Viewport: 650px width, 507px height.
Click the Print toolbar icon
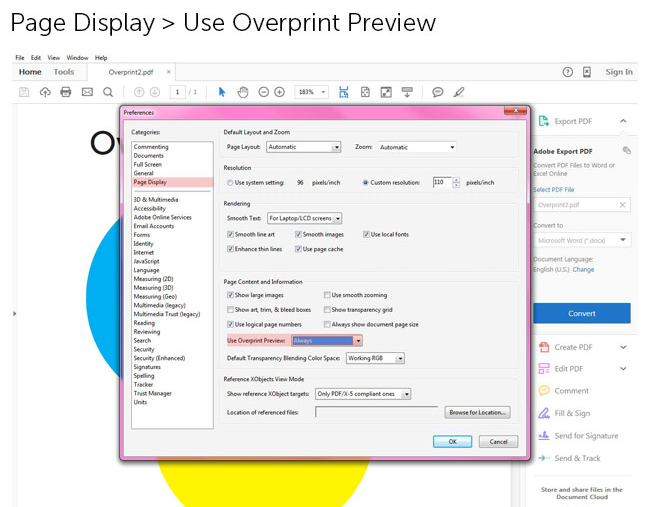66,92
